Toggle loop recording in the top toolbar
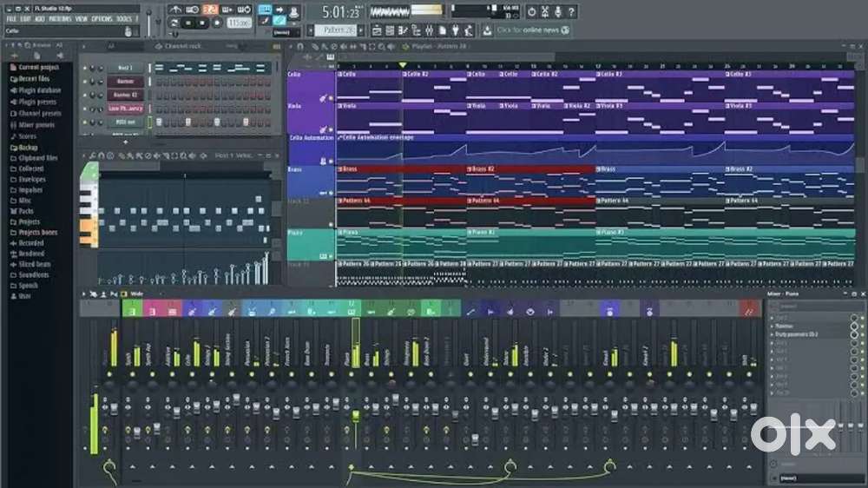 click(244, 10)
